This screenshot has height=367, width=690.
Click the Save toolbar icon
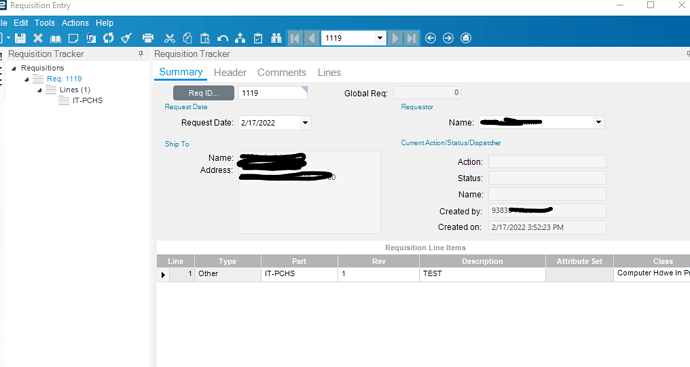point(20,38)
